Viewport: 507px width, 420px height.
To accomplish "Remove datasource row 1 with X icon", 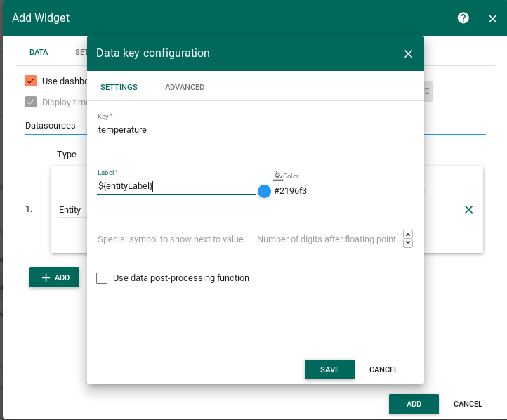I will point(468,209).
